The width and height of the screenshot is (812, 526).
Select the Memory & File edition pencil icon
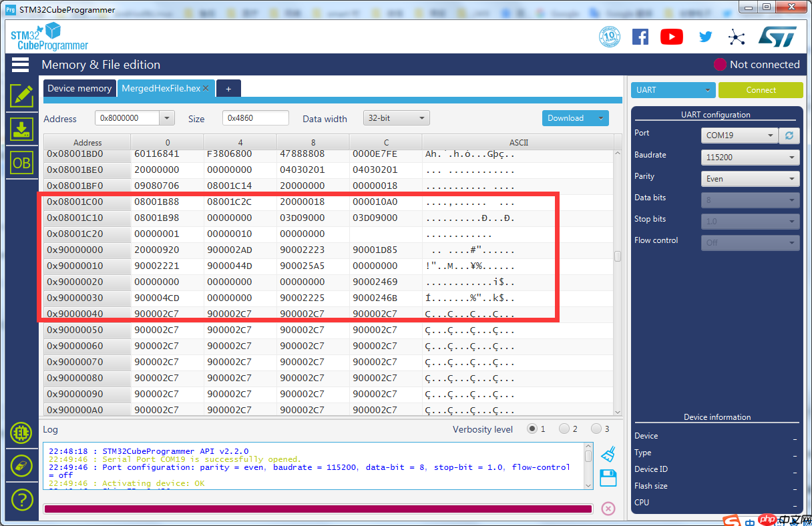(22, 95)
